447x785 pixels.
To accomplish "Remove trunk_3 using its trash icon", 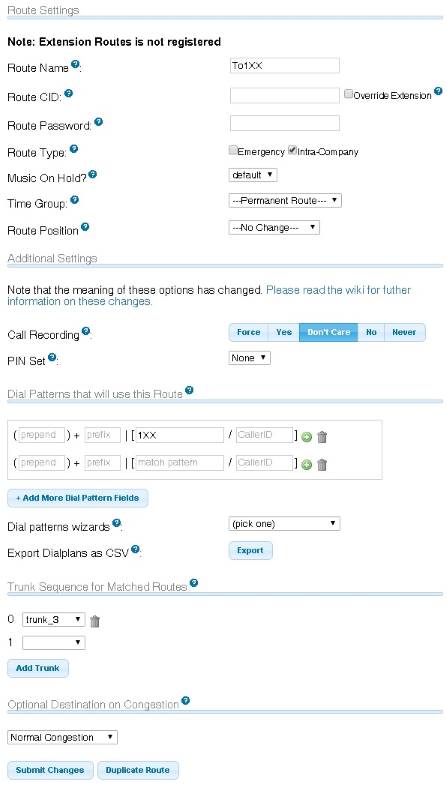I will [x=95, y=621].
